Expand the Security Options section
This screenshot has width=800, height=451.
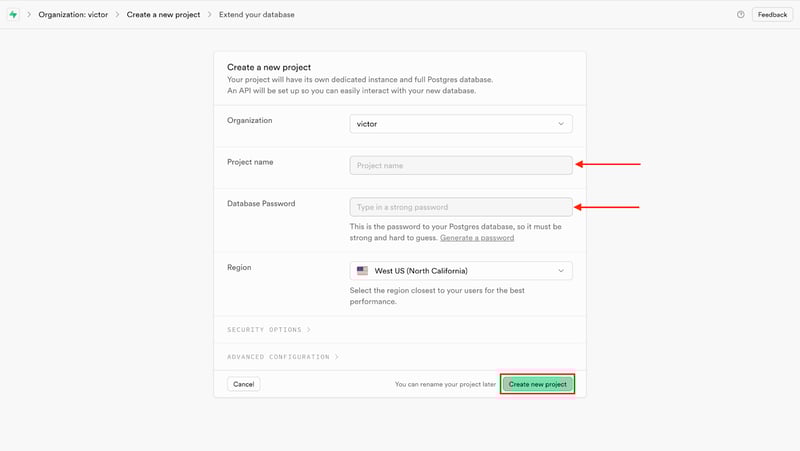269,330
